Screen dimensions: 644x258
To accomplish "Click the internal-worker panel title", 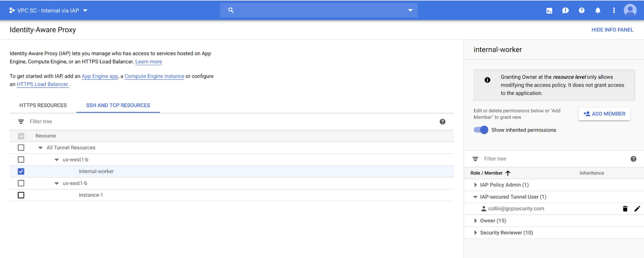I will (497, 50).
